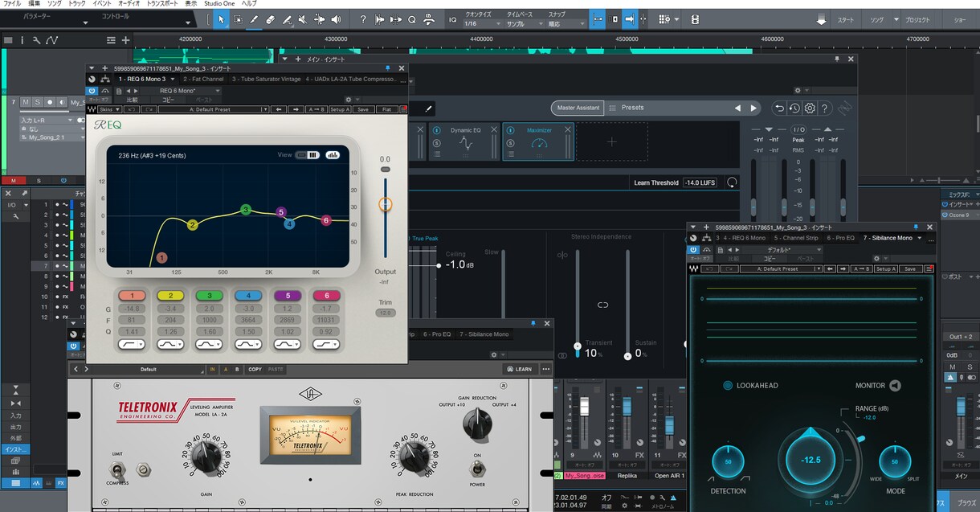Open the band 1 filter type dropdown
The width and height of the screenshot is (980, 512).
[x=132, y=344]
